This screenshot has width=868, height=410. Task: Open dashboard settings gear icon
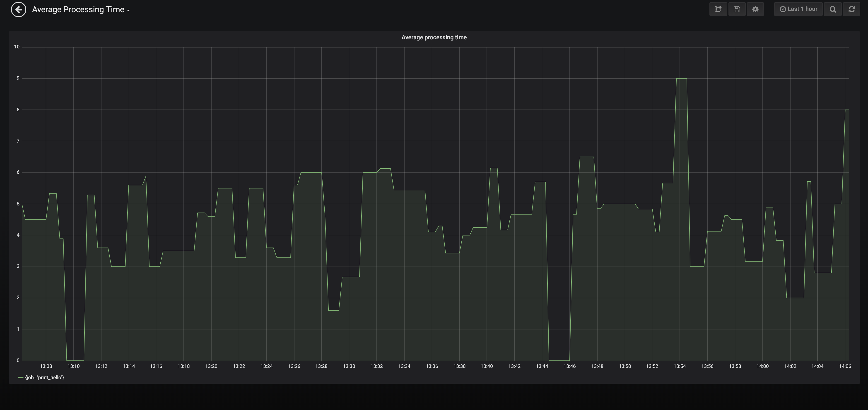click(x=755, y=9)
